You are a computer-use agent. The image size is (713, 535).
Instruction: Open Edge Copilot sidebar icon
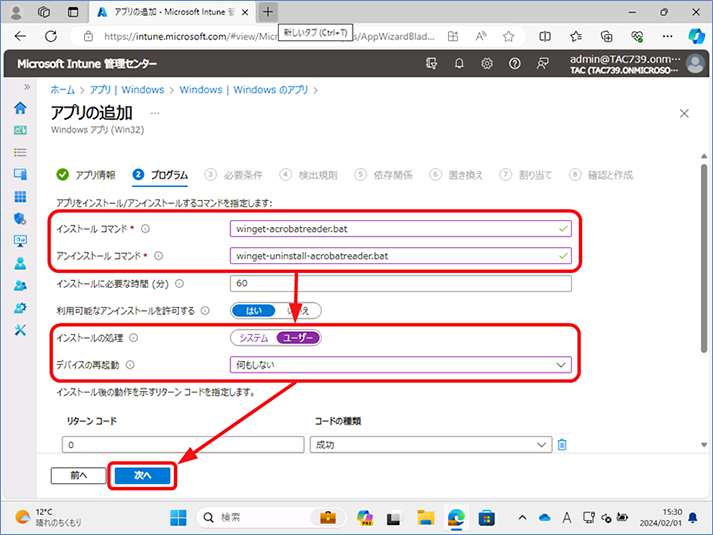point(696,36)
